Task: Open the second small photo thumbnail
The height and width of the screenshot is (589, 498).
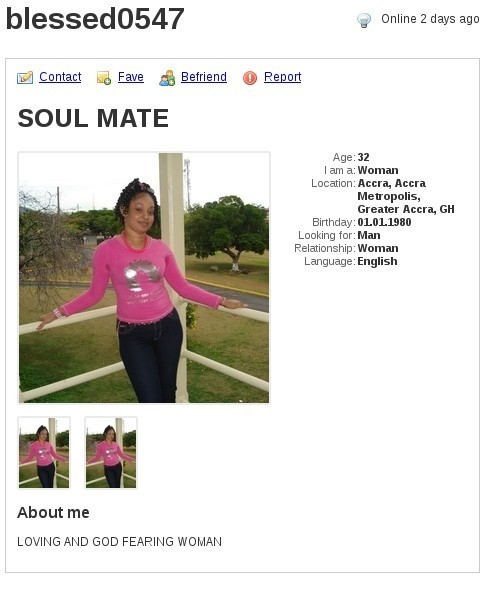Action: [x=111, y=453]
